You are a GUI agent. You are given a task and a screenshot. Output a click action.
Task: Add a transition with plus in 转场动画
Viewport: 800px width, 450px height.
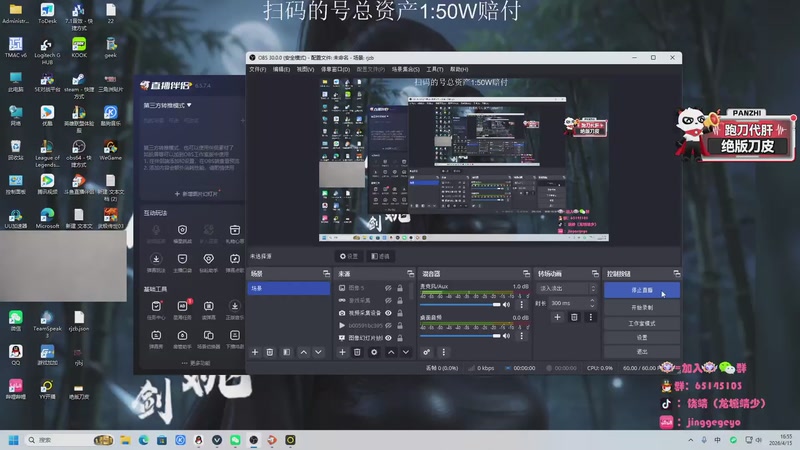[x=557, y=317]
